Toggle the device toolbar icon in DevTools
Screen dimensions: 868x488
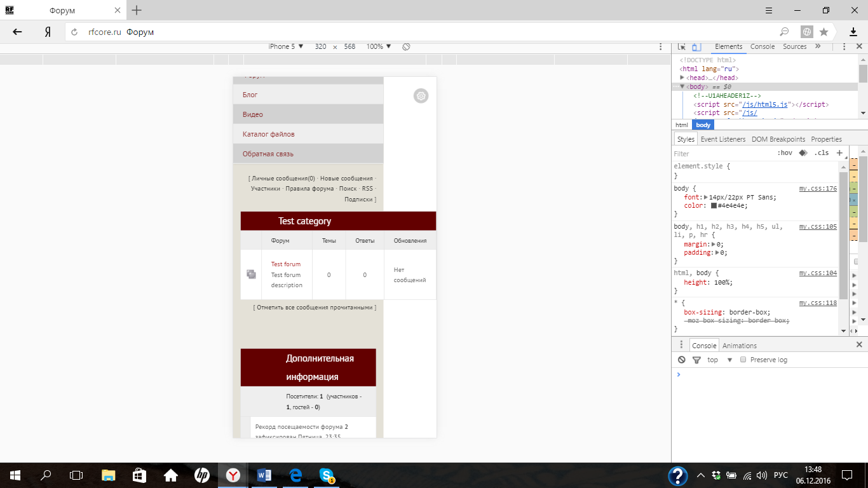pyautogui.click(x=696, y=46)
